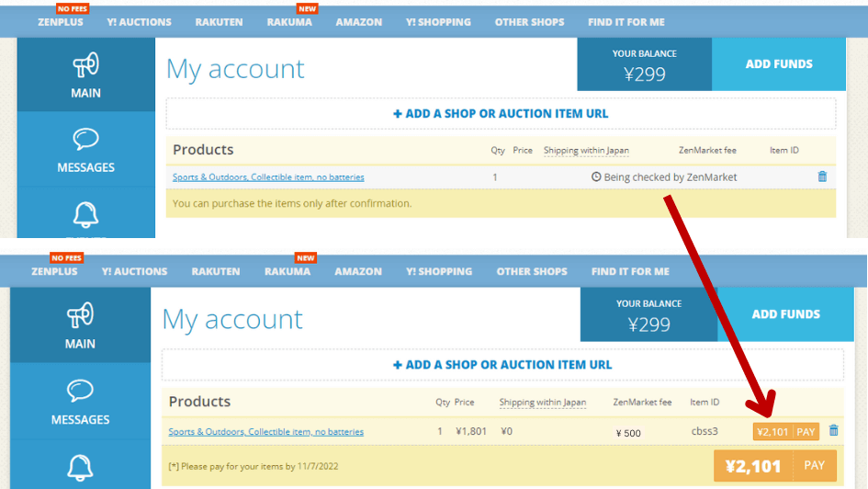Remove item cbss3 with the trash icon
The height and width of the screenshot is (489, 868).
tap(833, 430)
